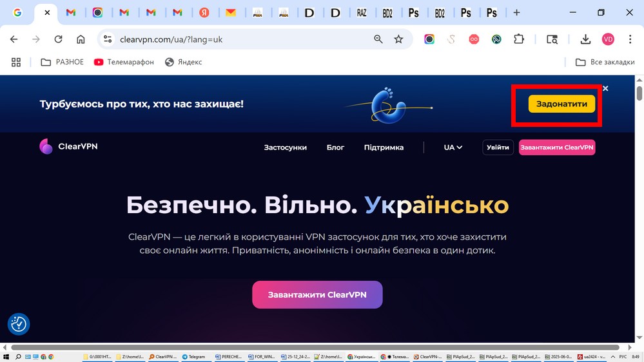Open the 2025-06-0... taskbar item

(558, 357)
